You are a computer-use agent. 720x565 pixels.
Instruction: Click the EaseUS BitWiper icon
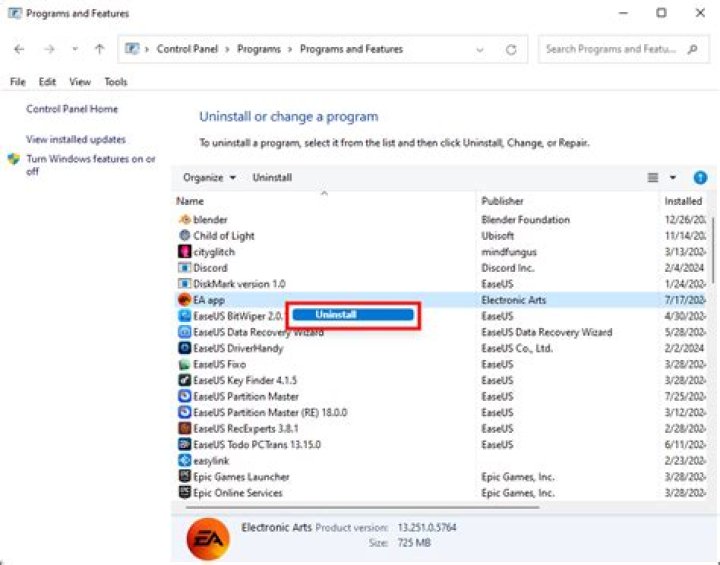(x=184, y=316)
